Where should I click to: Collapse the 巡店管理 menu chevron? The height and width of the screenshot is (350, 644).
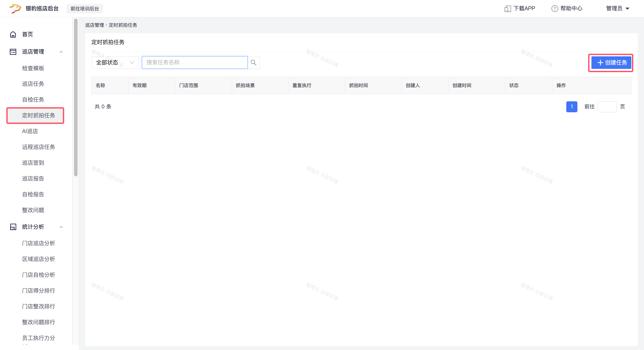coord(61,52)
